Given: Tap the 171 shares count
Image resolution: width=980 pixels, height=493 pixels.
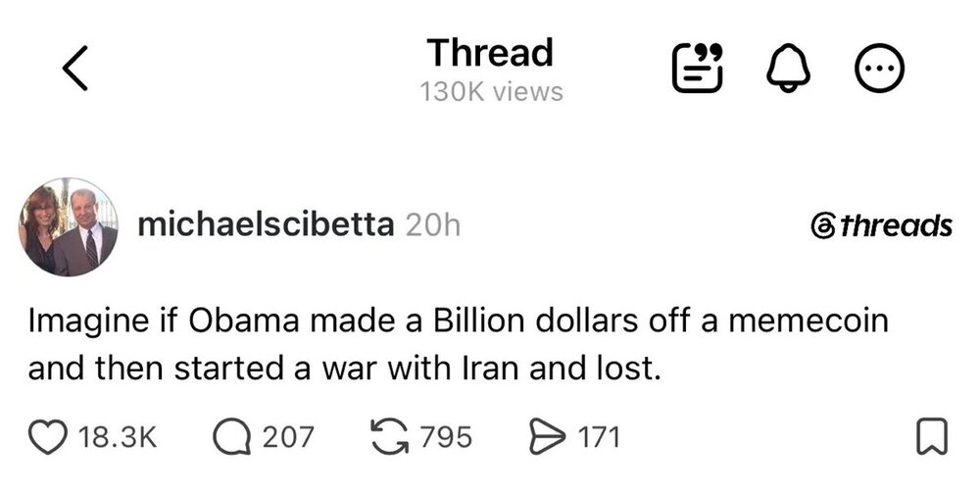Looking at the screenshot, I should (600, 437).
